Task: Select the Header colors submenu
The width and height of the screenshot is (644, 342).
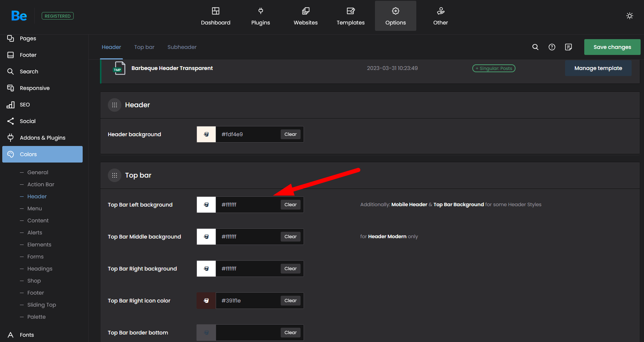Action: pos(37,196)
